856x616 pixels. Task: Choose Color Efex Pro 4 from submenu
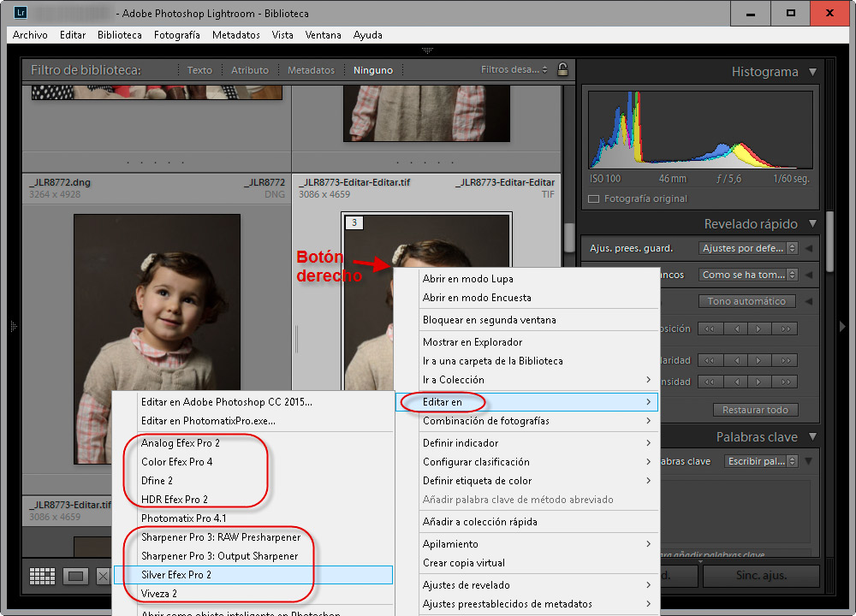[253, 462]
